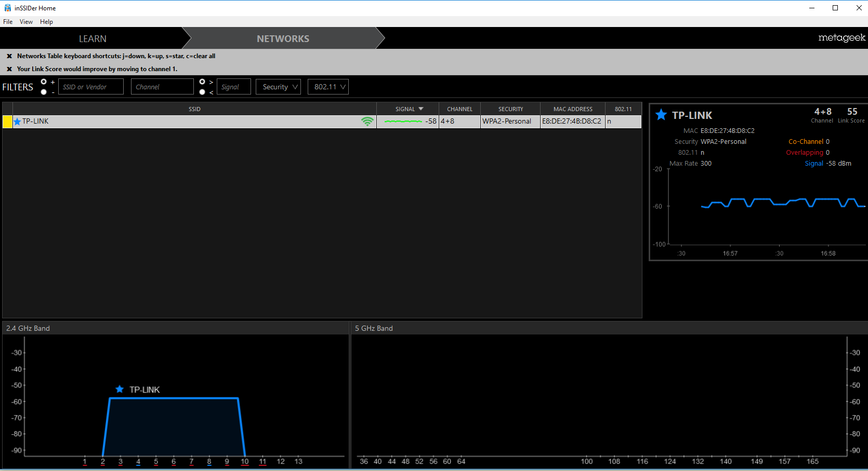Image resolution: width=868 pixels, height=471 pixels.
Task: Sort by the CHANNEL column header
Action: (460, 109)
